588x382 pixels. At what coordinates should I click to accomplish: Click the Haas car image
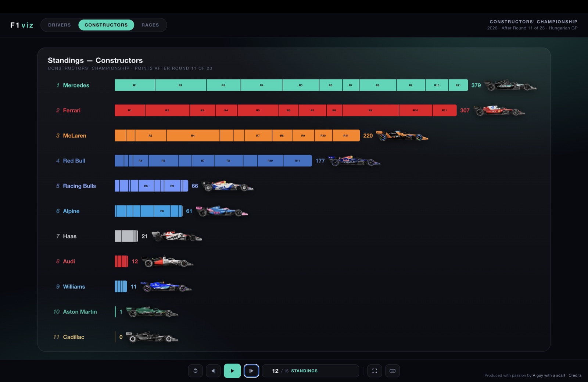[177, 236]
